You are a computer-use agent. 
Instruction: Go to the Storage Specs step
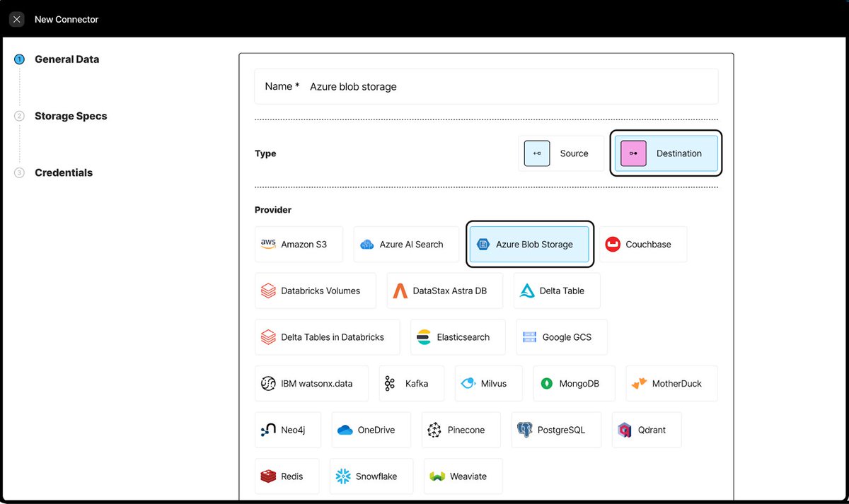pos(71,116)
